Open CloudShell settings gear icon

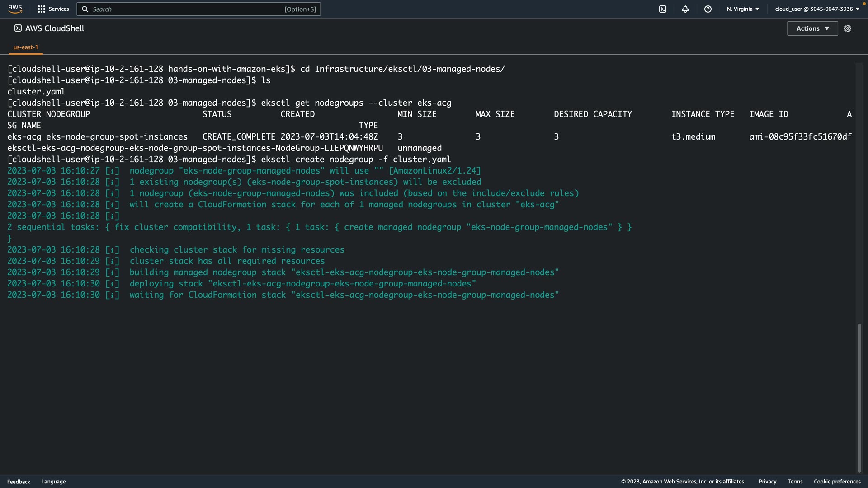point(848,28)
